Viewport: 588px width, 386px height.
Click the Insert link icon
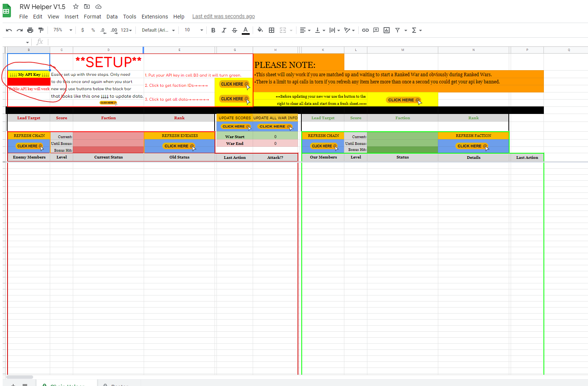[365, 30]
